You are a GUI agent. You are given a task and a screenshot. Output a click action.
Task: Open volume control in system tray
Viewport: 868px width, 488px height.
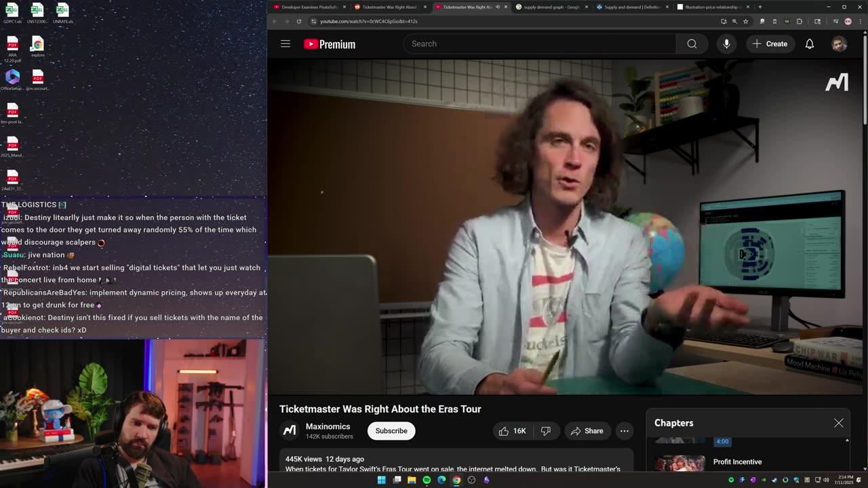click(x=827, y=480)
